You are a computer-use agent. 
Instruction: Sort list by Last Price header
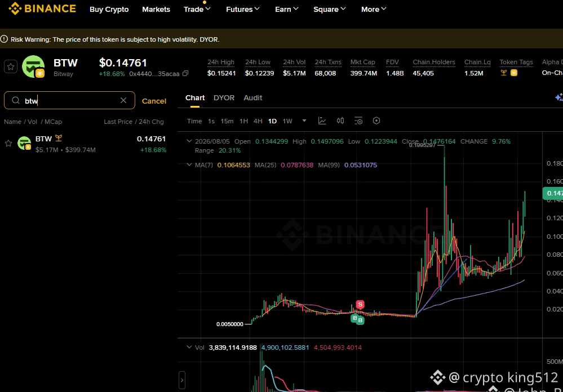click(x=118, y=122)
